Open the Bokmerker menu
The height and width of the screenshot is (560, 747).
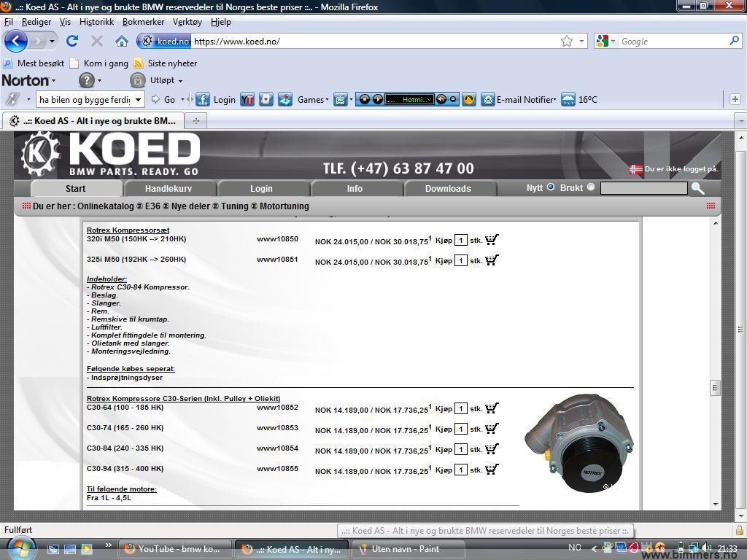pos(144,22)
